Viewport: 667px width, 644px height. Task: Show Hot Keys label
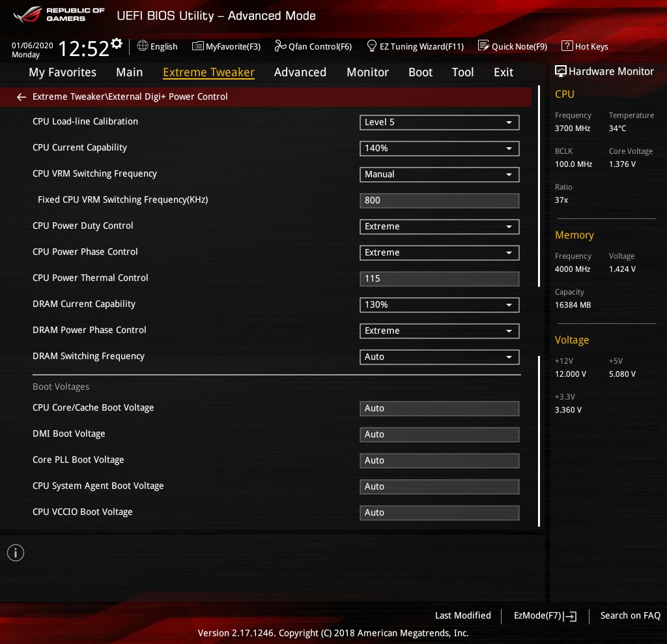591,46
